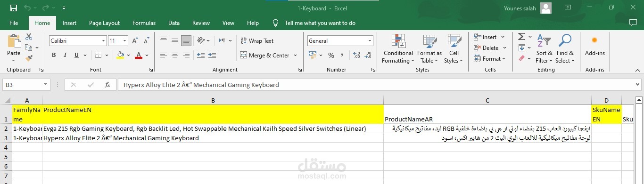Open Font settings dialog launcher
The height and width of the screenshot is (184, 644).
point(151,70)
